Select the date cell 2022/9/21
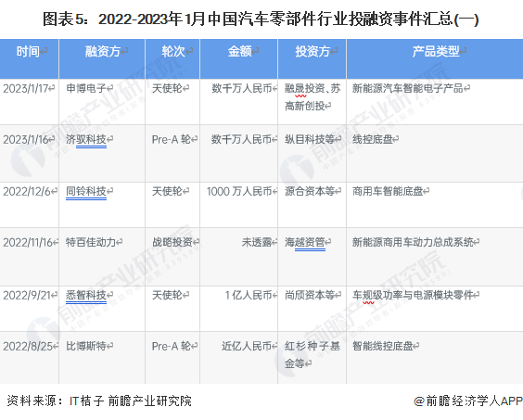The width and height of the screenshot is (523, 420). click(x=30, y=309)
